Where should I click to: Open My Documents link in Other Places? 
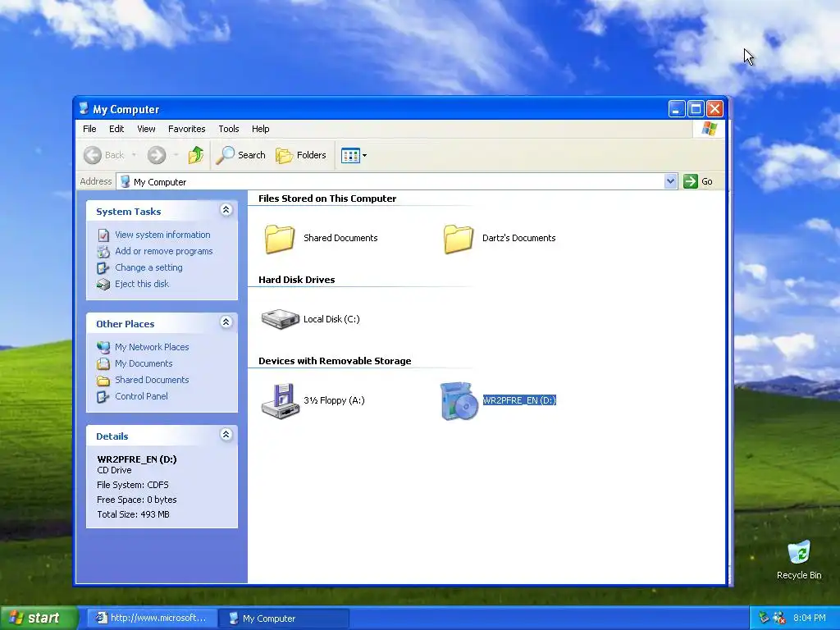click(144, 363)
